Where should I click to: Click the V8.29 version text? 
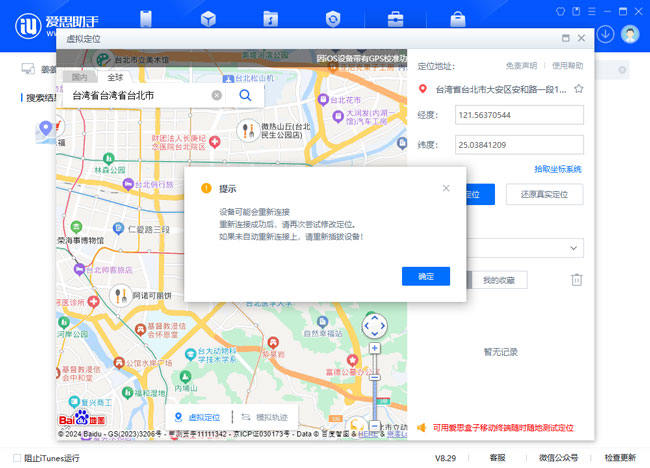pos(445,458)
